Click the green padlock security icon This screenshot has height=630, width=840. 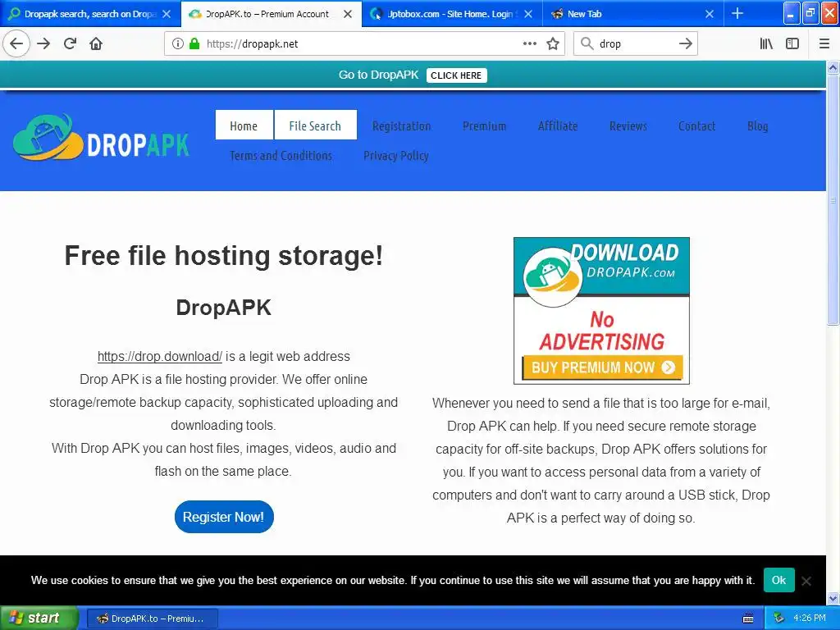click(x=194, y=44)
